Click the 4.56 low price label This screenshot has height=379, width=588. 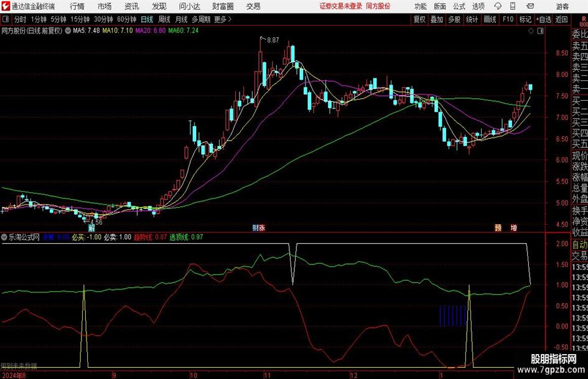pyautogui.click(x=96, y=222)
